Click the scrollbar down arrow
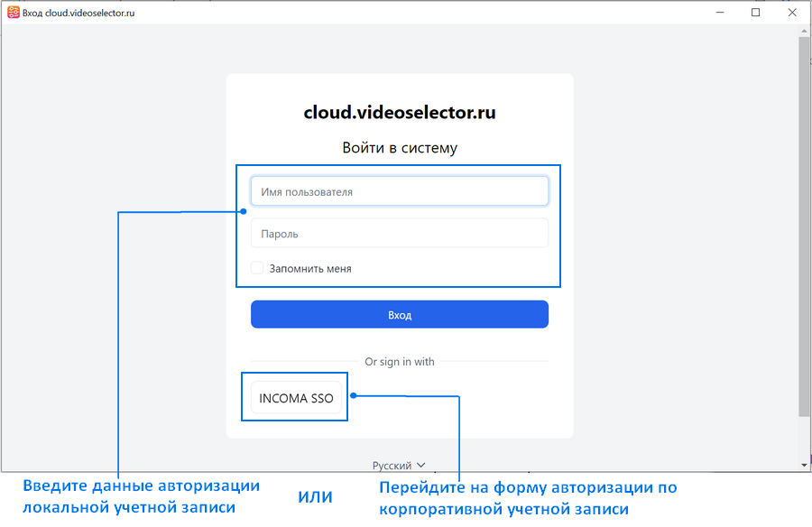Viewport: 812px width, 527px height. [804, 466]
